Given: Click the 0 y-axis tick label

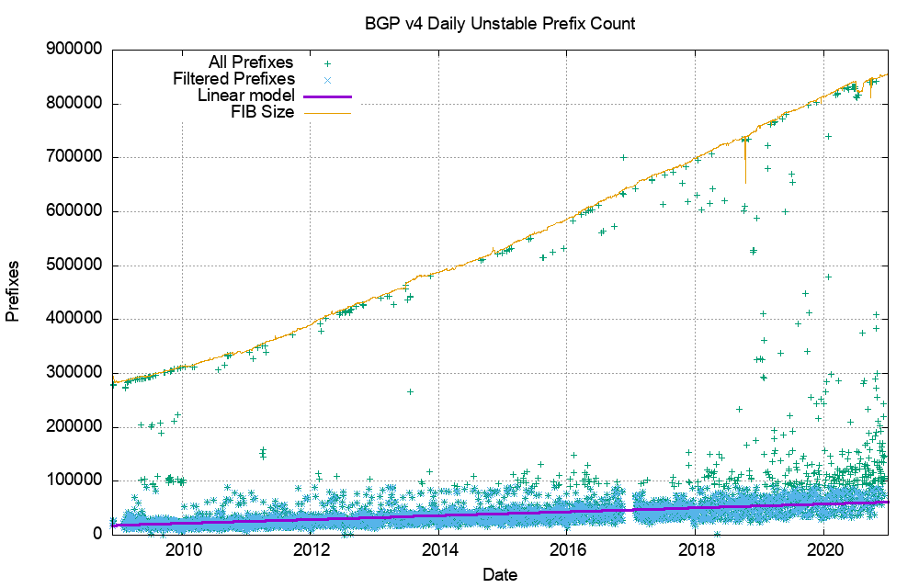Looking at the screenshot, I should point(96,535).
